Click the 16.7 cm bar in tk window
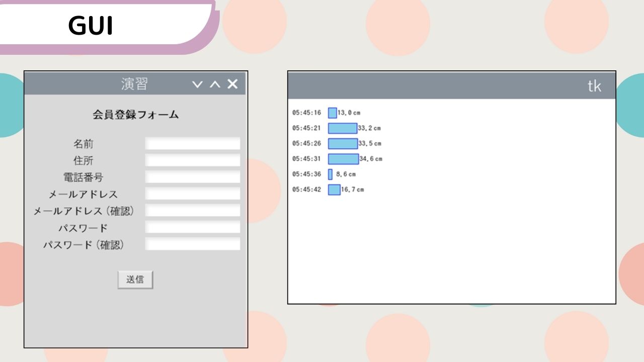This screenshot has height=362, width=644. (x=334, y=190)
